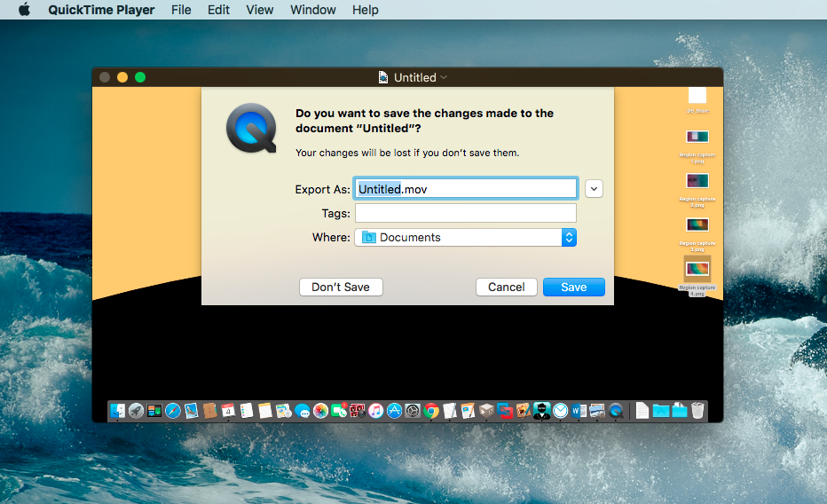Click the Launchpad rocket icon in the dock

[x=136, y=411]
